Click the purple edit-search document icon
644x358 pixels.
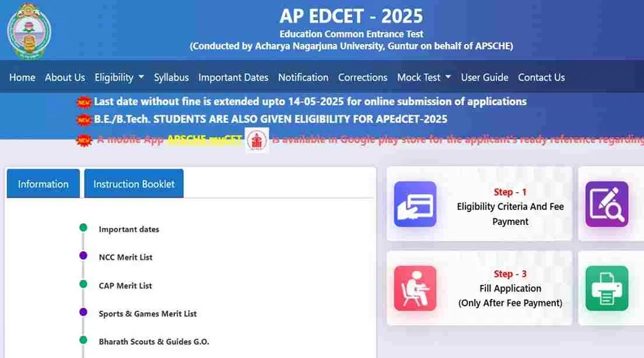[607, 203]
